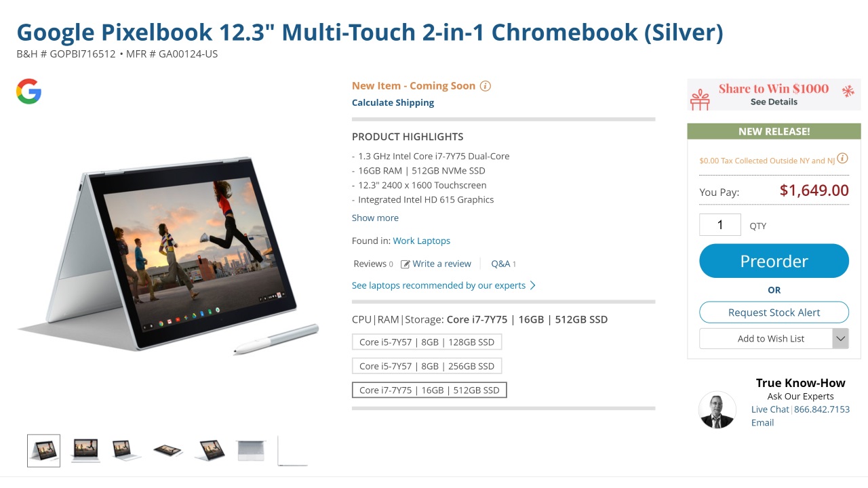Click Request Stock Alert button
This screenshot has width=868, height=488.
[x=774, y=312]
